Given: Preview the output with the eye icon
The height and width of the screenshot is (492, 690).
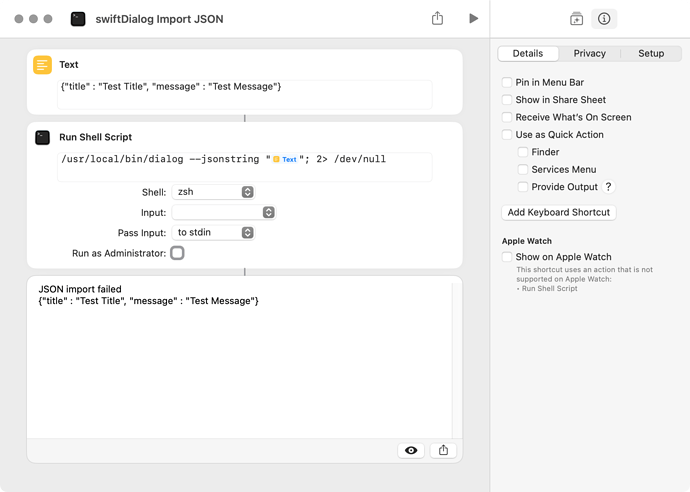Looking at the screenshot, I should coord(411,450).
